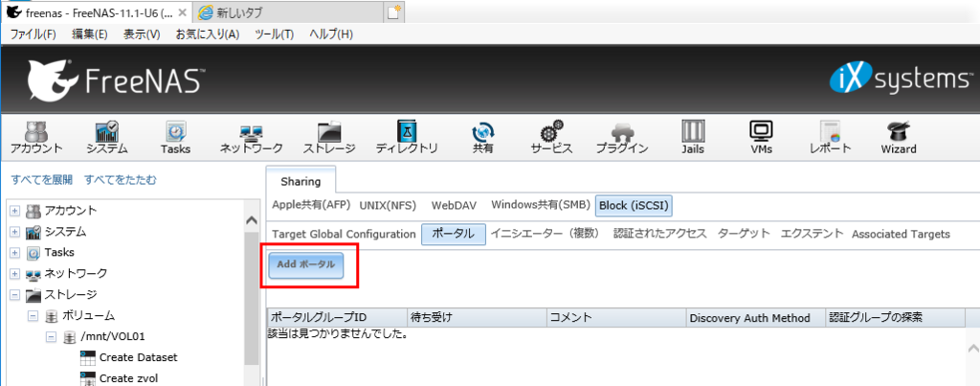The width and height of the screenshot is (980, 386).
Task: Switch to WebDAV sharing
Action: [x=455, y=205]
